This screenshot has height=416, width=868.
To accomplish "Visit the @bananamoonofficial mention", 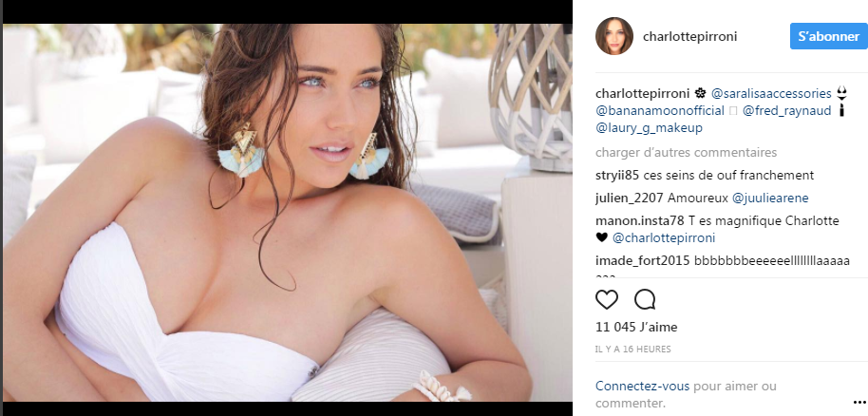I will [x=660, y=111].
